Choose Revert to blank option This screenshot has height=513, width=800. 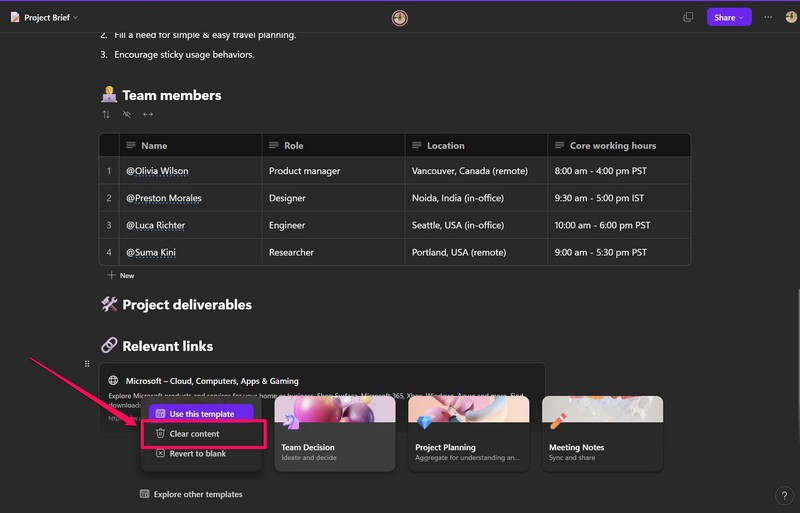pos(197,454)
